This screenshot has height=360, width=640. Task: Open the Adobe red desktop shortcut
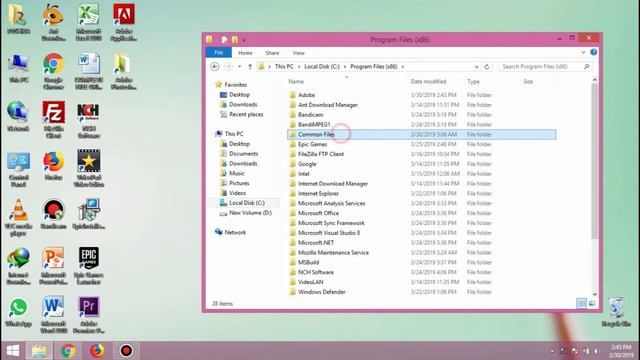point(124,22)
